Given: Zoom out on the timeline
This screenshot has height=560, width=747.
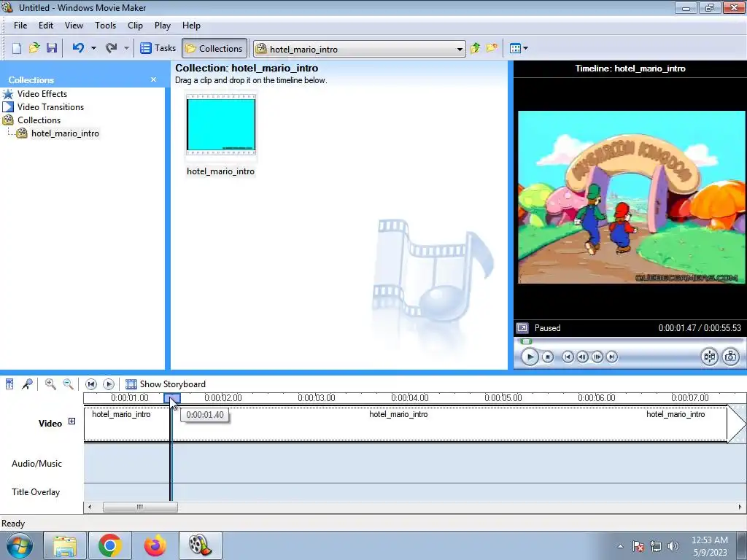Looking at the screenshot, I should click(x=68, y=384).
